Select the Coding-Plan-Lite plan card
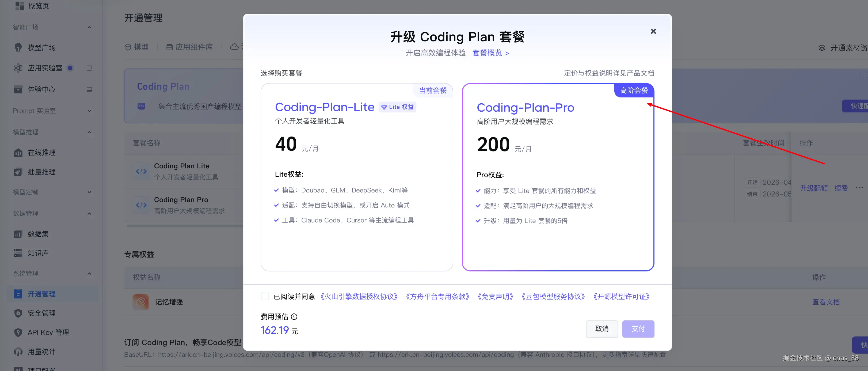 [356, 177]
